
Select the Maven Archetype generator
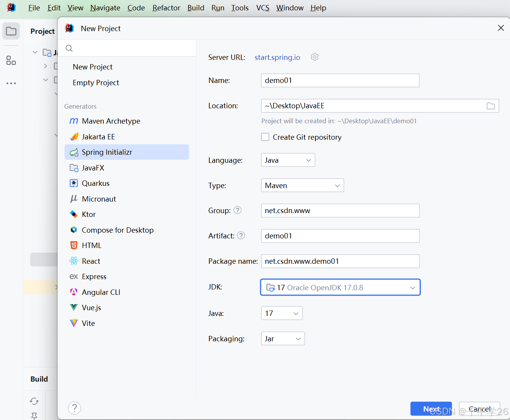(x=127, y=121)
